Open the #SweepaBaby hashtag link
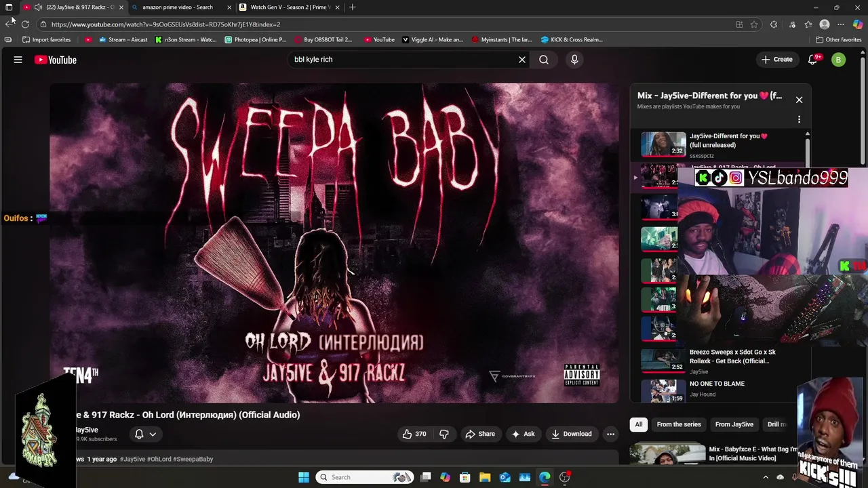This screenshot has height=488, width=868. pyautogui.click(x=193, y=460)
